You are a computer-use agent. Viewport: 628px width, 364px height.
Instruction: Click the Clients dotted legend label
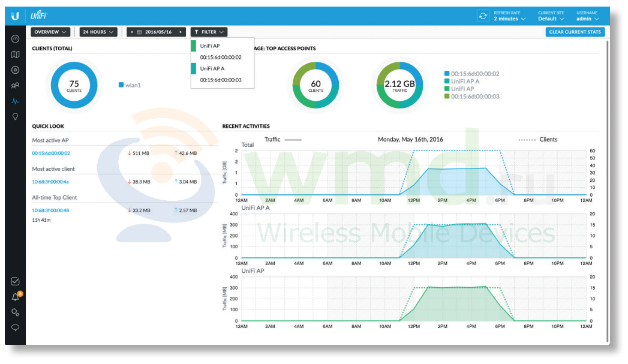[548, 140]
